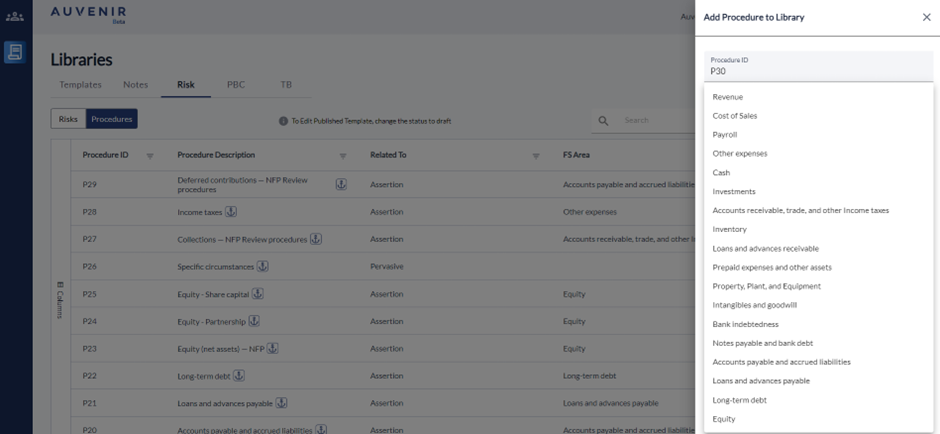940x434 pixels.
Task: Click the Procedure ID input field
Action: (x=817, y=71)
